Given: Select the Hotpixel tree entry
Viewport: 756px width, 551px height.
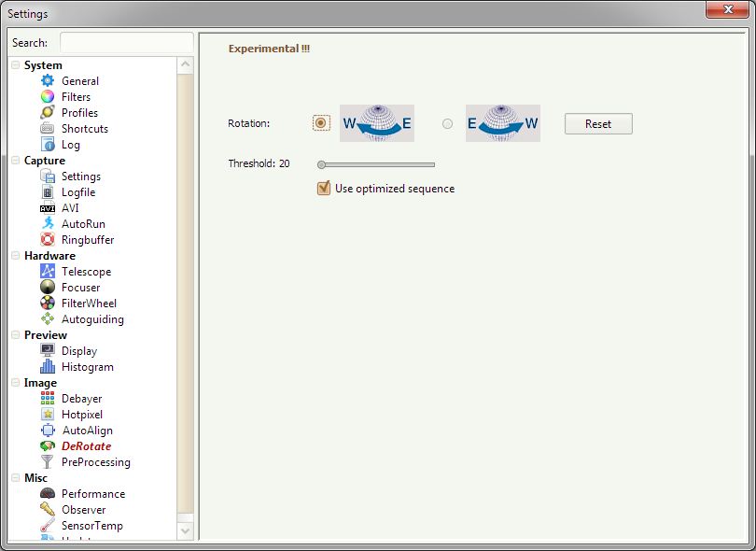Looking at the screenshot, I should (x=81, y=415).
